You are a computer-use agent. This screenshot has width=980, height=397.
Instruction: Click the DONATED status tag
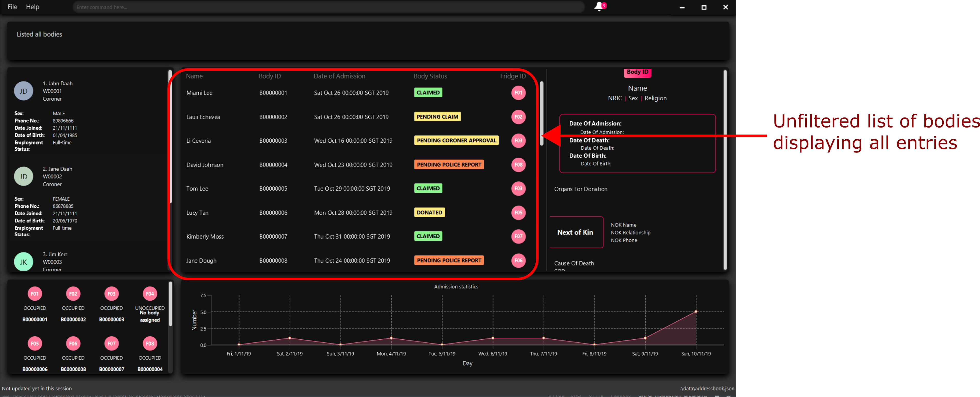(429, 212)
